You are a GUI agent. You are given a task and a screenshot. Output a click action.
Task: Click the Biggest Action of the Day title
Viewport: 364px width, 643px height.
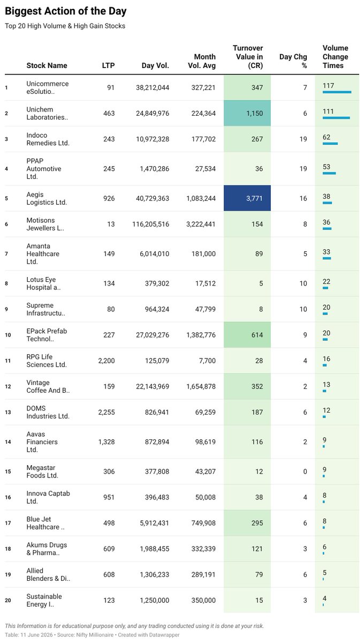click(66, 11)
